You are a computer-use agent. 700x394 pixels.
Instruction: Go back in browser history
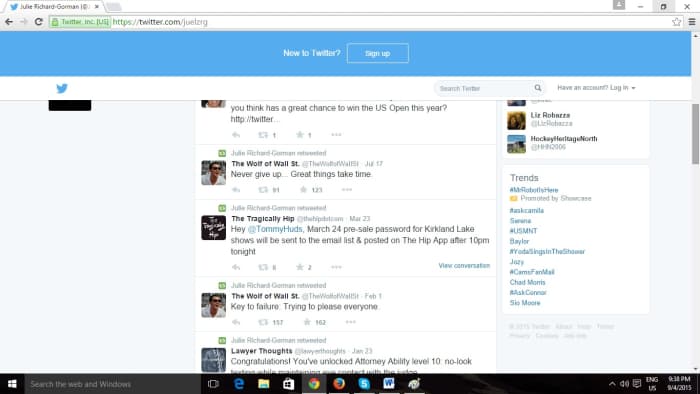[x=9, y=21]
